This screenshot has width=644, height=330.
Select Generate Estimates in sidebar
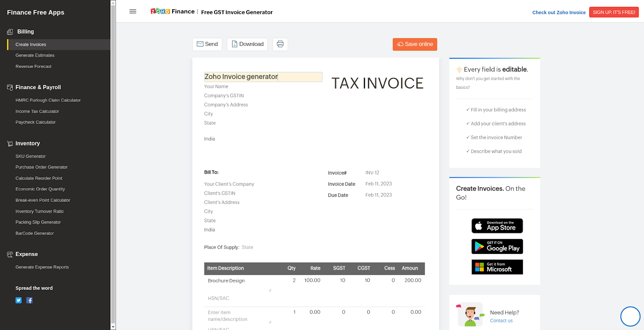35,55
